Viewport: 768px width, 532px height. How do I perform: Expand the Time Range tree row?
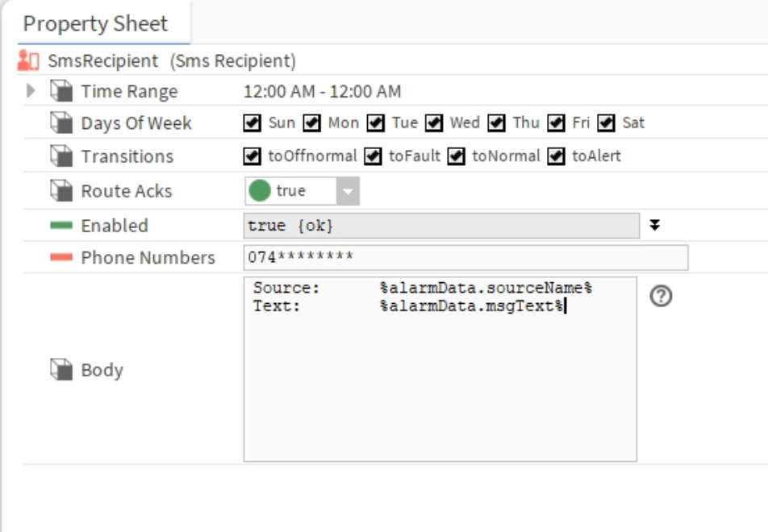click(32, 91)
